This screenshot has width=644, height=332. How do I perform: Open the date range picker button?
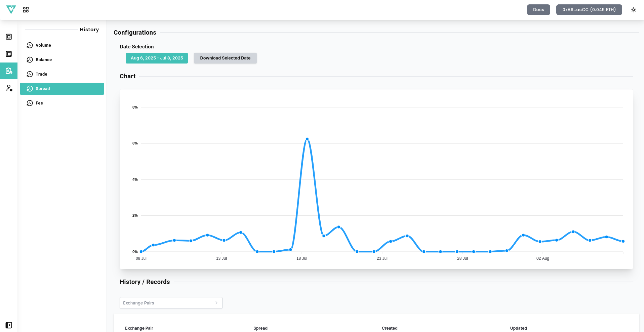[x=157, y=58]
